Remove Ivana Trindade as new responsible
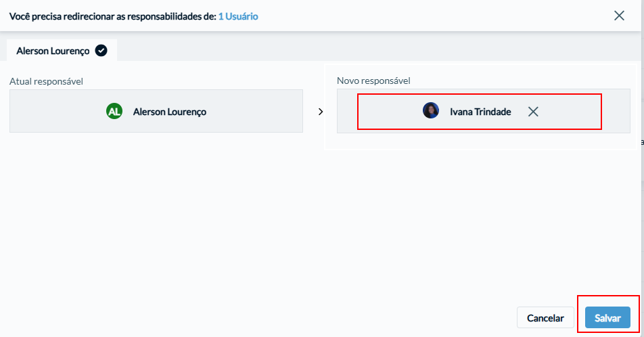This screenshot has width=644, height=337. pos(532,112)
